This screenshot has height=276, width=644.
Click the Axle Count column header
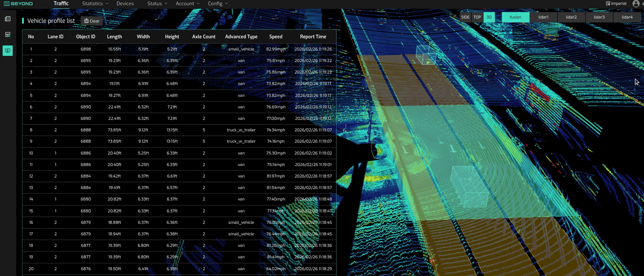(x=204, y=37)
